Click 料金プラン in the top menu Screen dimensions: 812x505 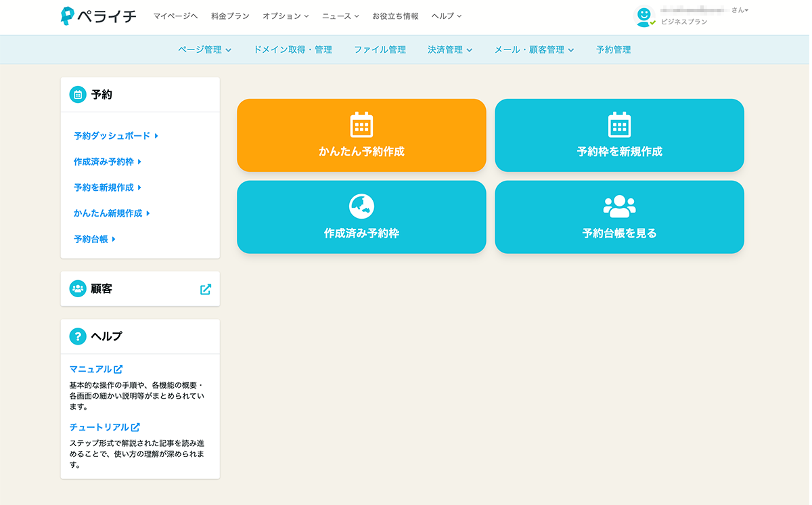pyautogui.click(x=230, y=16)
